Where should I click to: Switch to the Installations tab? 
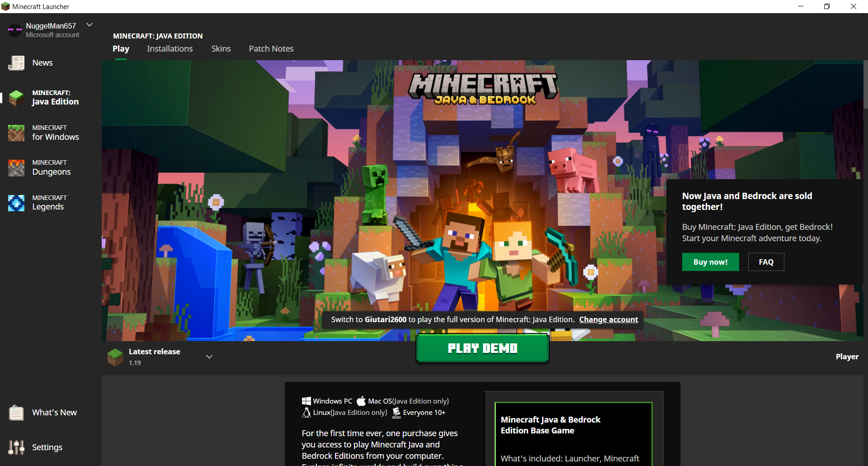click(x=170, y=49)
